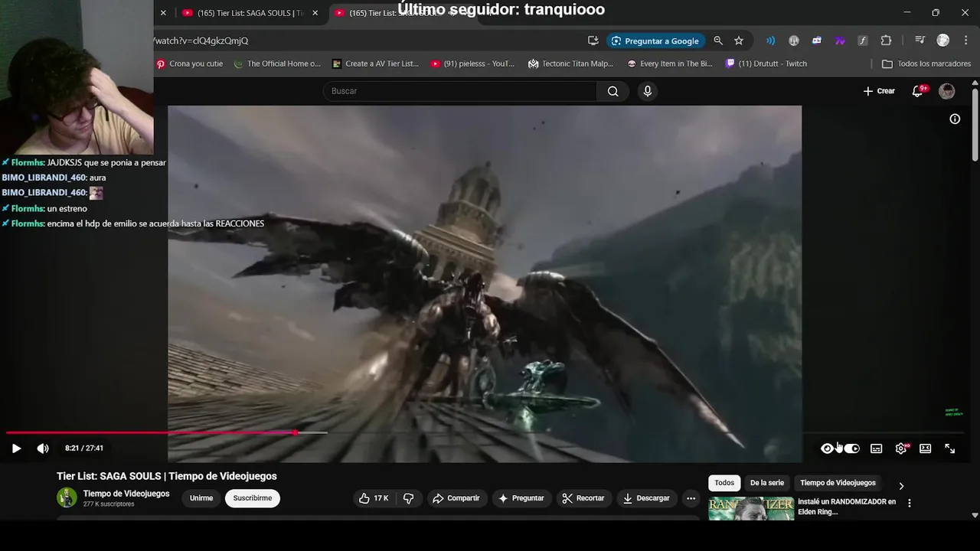This screenshot has width=980, height=551.
Task: Turn on subtitles in the player
Action: coord(876,448)
